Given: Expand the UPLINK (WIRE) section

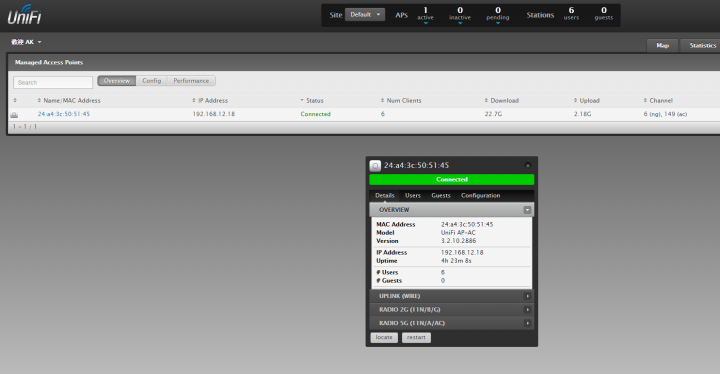Looking at the screenshot, I should point(451,296).
